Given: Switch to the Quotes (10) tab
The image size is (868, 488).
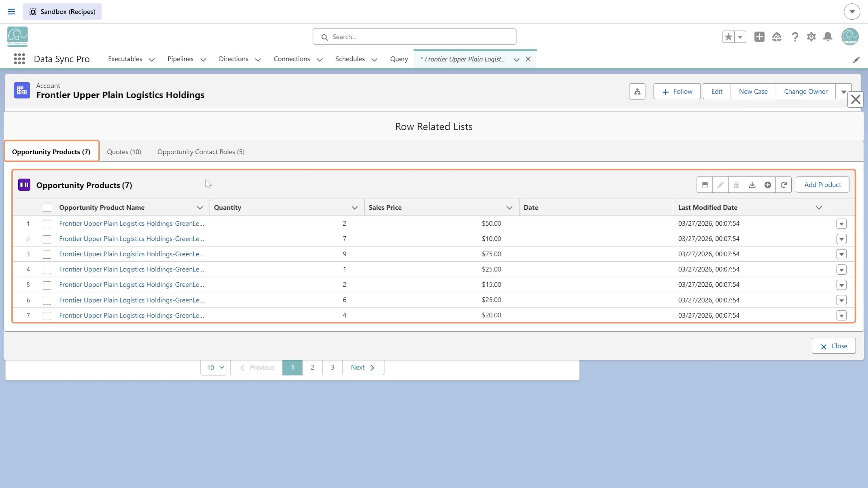Looking at the screenshot, I should point(124,152).
